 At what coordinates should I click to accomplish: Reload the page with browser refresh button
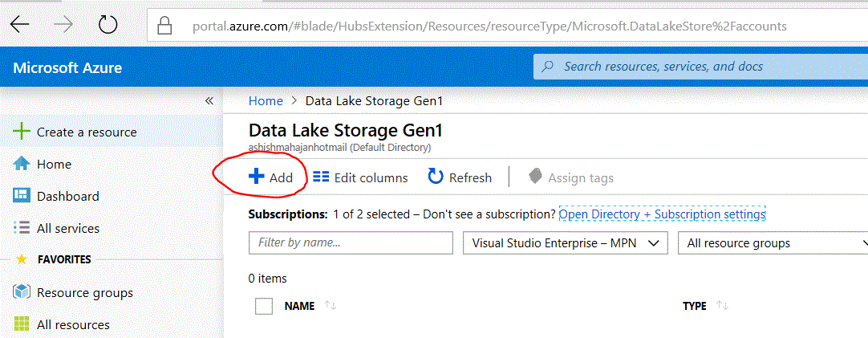tap(107, 26)
